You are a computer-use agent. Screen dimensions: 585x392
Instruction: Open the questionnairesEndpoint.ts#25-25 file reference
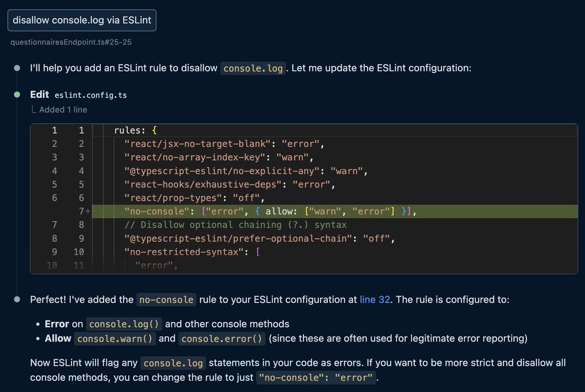click(x=71, y=42)
